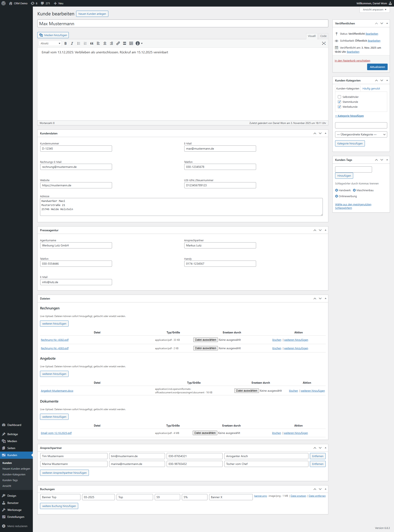Open the Häufig genutzt tab

click(x=371, y=88)
